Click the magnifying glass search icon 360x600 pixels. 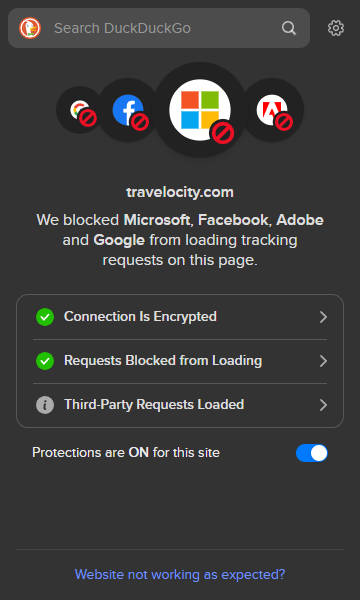point(289,28)
